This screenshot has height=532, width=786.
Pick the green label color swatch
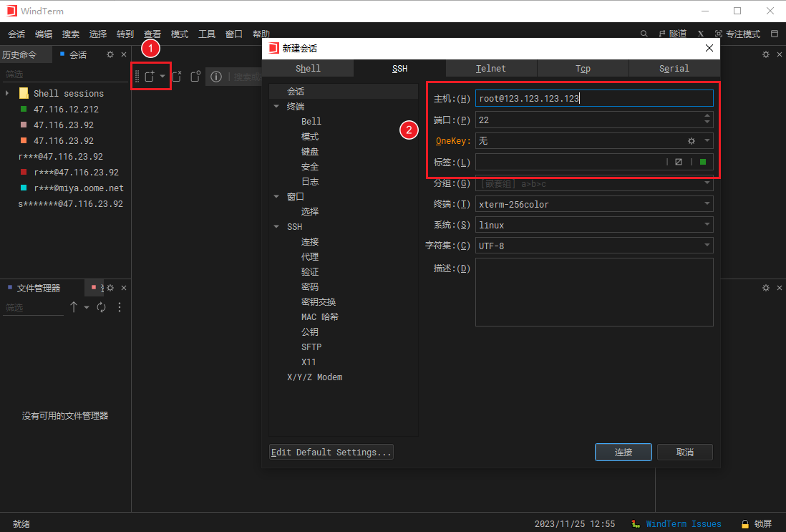click(703, 162)
